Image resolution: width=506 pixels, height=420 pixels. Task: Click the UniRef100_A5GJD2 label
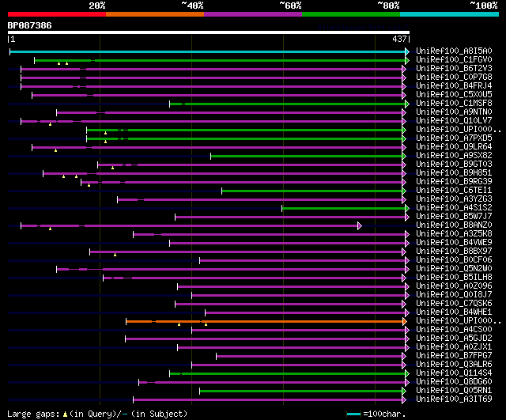pyautogui.click(x=454, y=339)
